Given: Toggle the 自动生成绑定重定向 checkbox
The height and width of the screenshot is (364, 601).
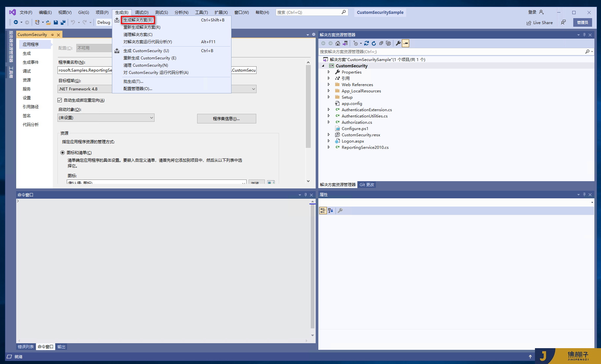Looking at the screenshot, I should click(60, 100).
